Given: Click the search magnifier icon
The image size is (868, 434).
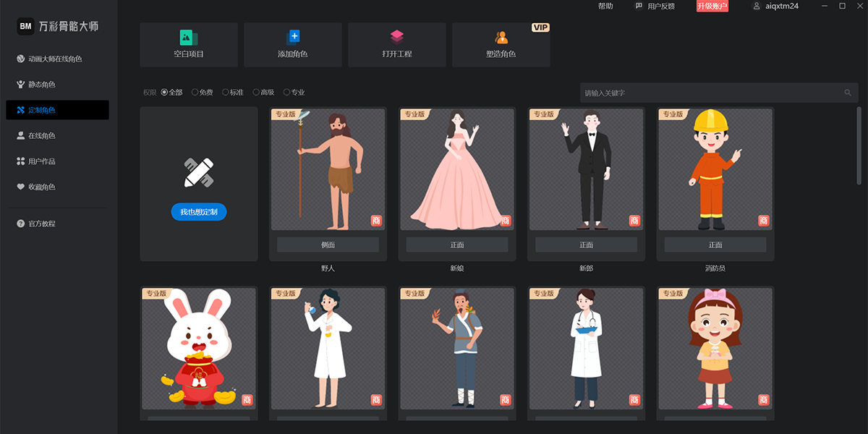Looking at the screenshot, I should coord(848,93).
